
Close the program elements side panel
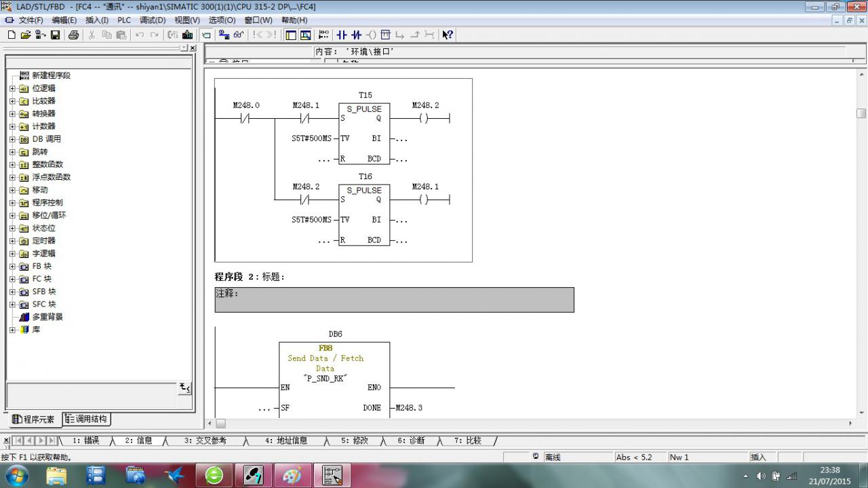click(193, 48)
